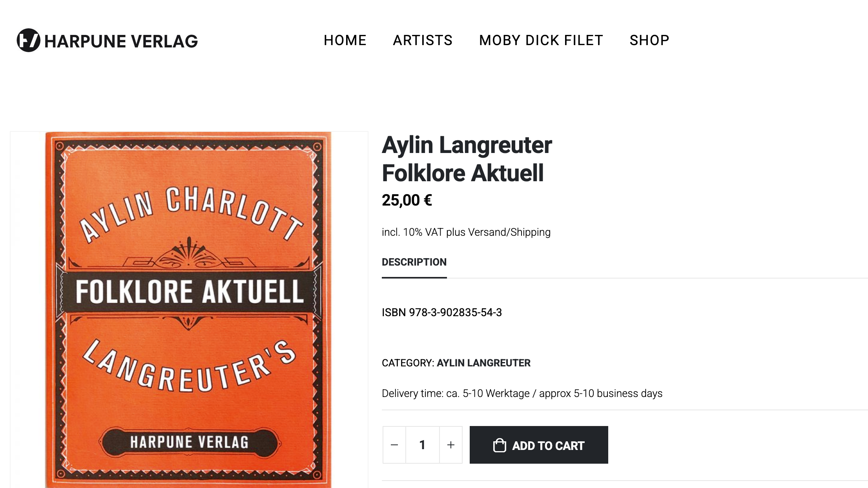
Task: Go to the HOME page
Action: (x=345, y=40)
